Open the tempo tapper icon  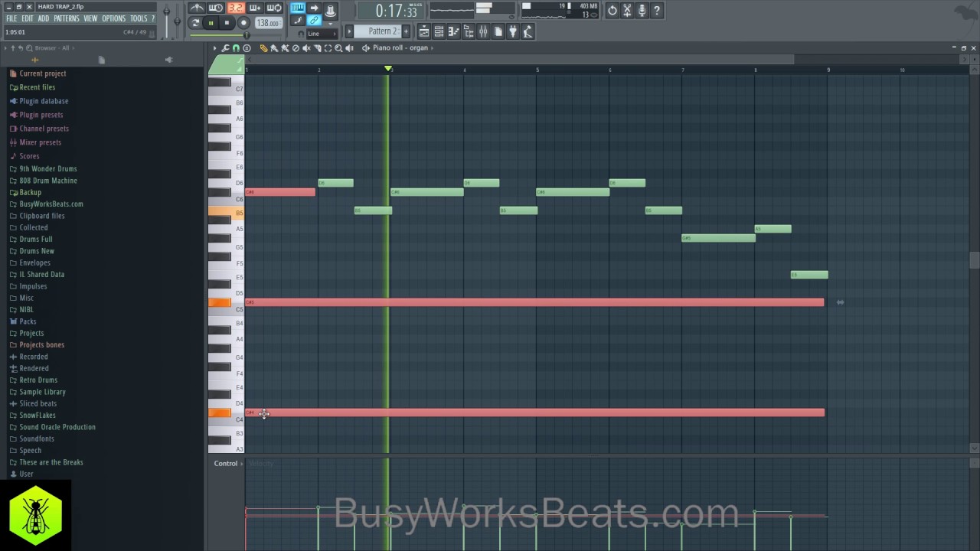click(x=528, y=31)
